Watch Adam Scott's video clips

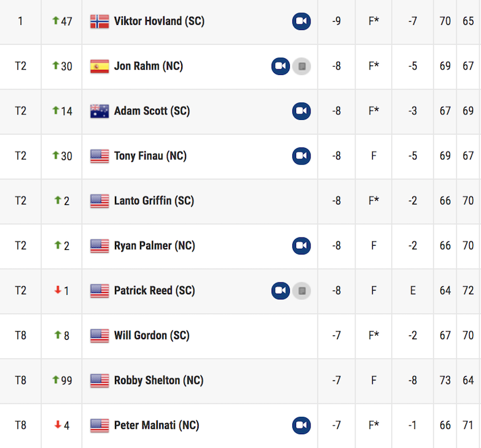pos(301,111)
